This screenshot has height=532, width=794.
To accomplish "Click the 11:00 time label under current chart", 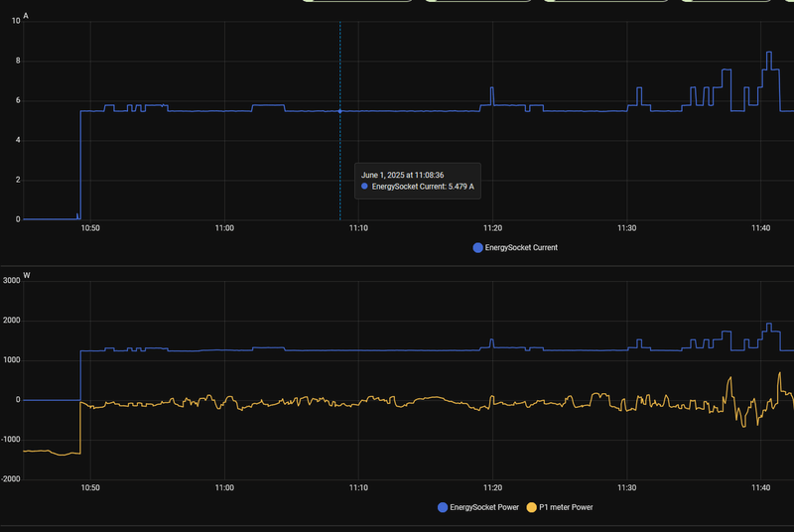I will coord(224,228).
